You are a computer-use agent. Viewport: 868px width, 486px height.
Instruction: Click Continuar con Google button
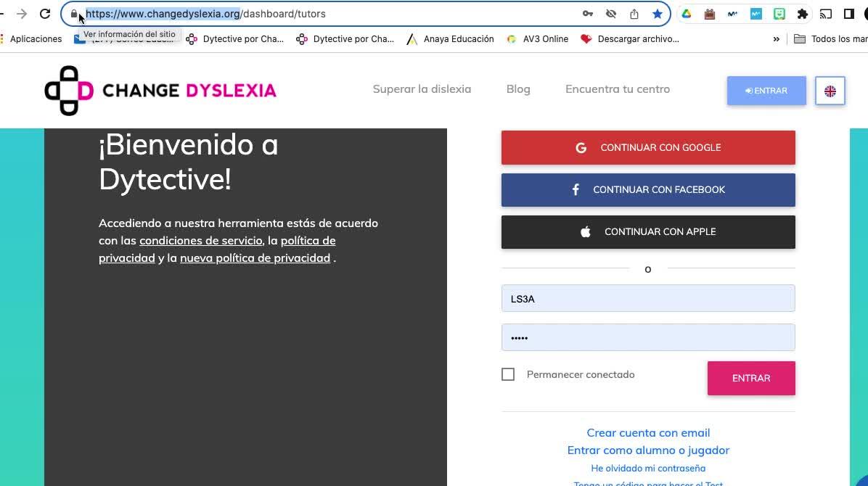tap(648, 148)
